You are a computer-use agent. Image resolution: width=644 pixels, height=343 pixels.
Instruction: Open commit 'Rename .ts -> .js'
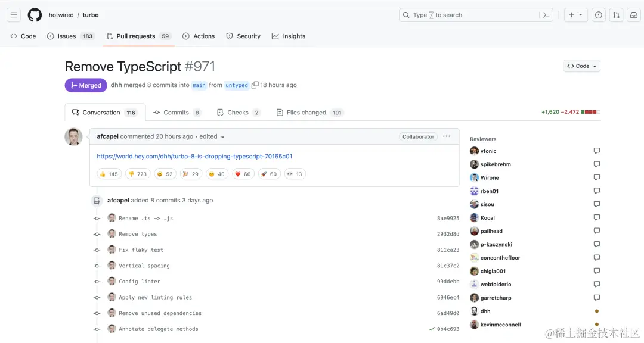[146, 219]
